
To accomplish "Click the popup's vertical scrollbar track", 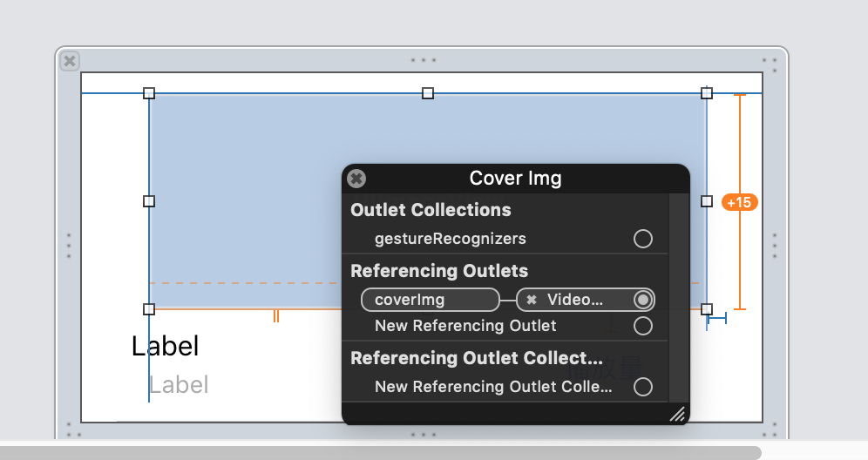I will click(x=679, y=298).
